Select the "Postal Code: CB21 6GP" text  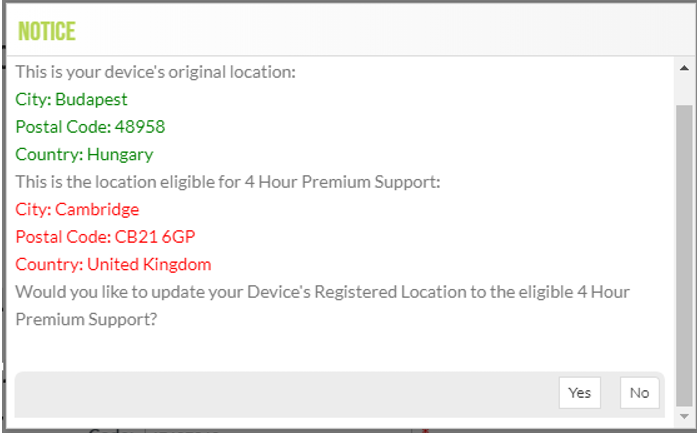102,237
